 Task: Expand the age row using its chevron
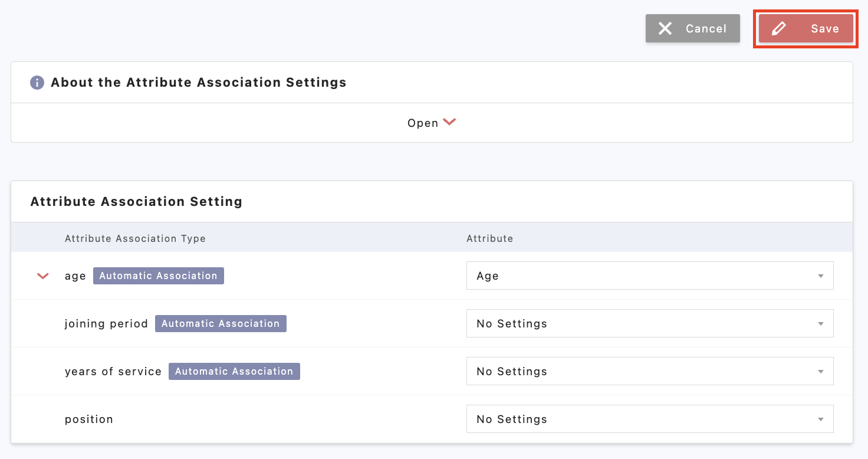point(43,276)
